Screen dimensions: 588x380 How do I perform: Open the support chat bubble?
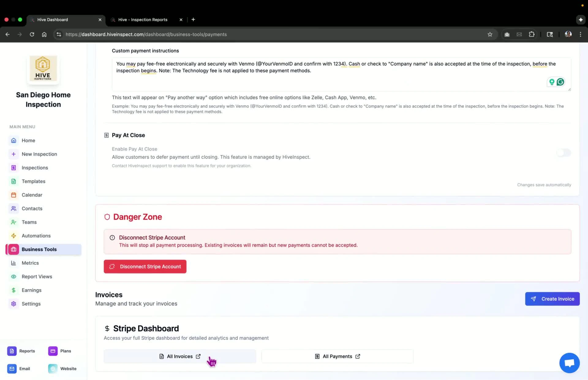[569, 363]
